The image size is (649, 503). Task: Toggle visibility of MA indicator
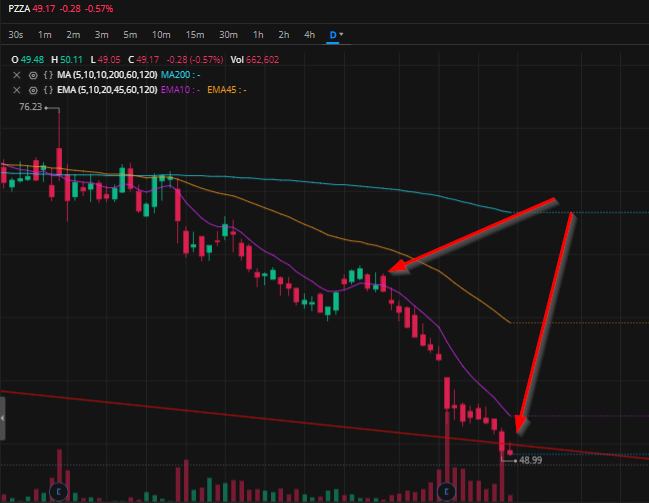click(x=33, y=75)
